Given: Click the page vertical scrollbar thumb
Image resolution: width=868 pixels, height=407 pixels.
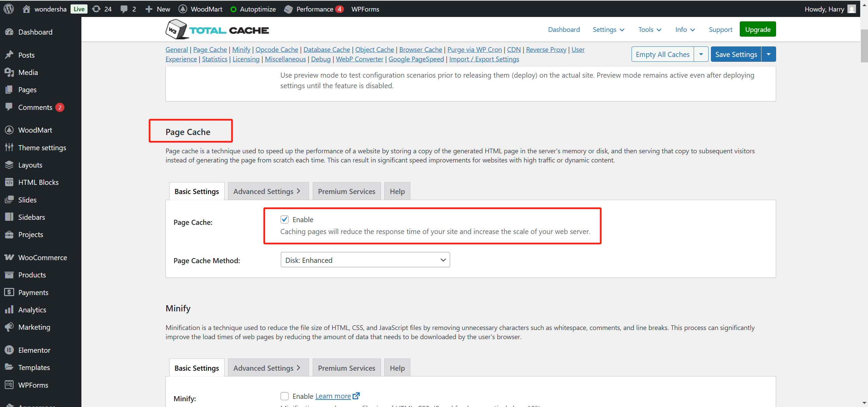Looking at the screenshot, I should coord(864,46).
